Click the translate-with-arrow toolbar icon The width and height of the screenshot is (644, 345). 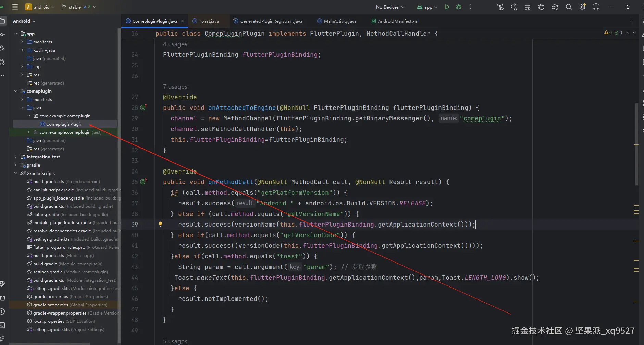click(x=514, y=7)
